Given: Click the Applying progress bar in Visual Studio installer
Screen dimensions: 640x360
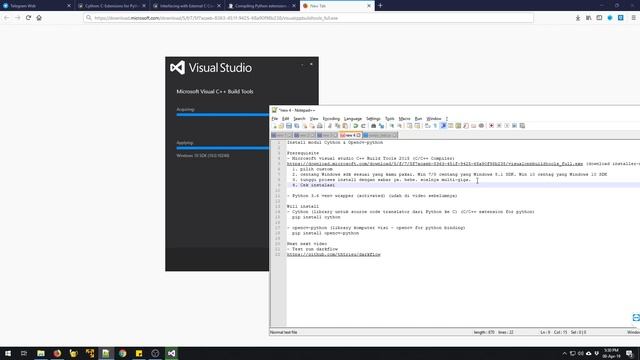Looking at the screenshot, I should (x=222, y=148).
